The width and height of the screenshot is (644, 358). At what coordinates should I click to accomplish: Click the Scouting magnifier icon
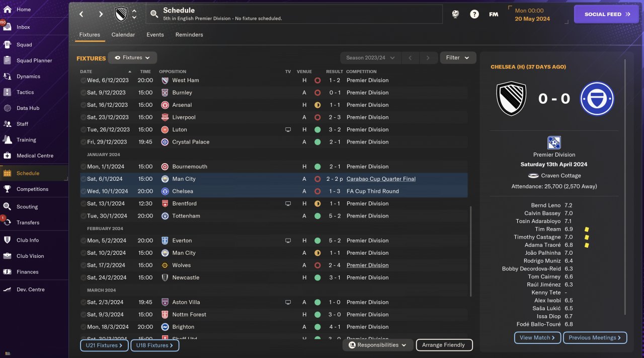click(8, 206)
